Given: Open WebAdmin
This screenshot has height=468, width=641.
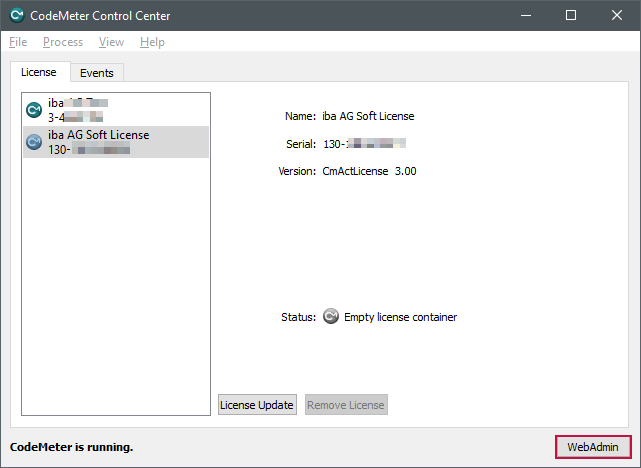Looking at the screenshot, I should [593, 447].
